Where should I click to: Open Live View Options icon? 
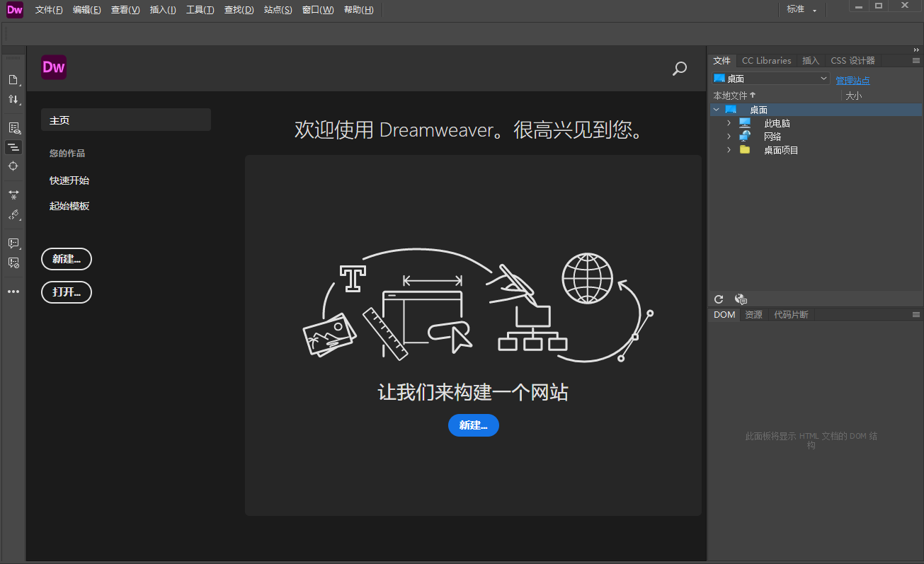[13, 128]
